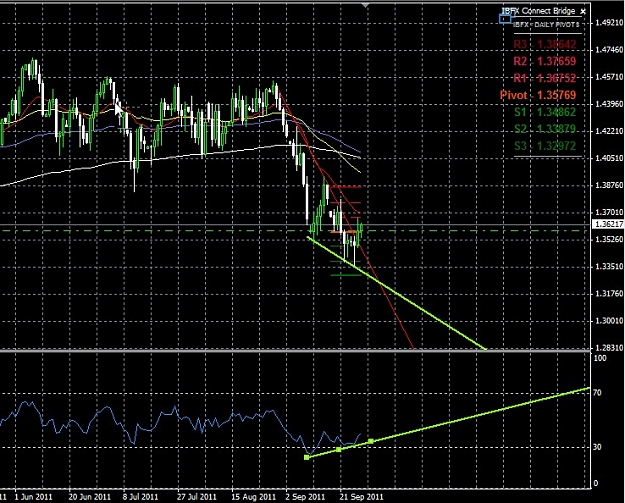625x503 pixels.
Task: Select the S3 1.32972 pivot label
Action: (x=545, y=146)
